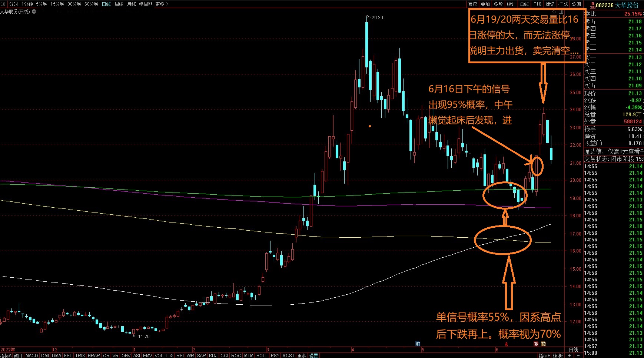Select the BRAR indicator
The image size is (644, 358).
pyautogui.click(x=94, y=355)
